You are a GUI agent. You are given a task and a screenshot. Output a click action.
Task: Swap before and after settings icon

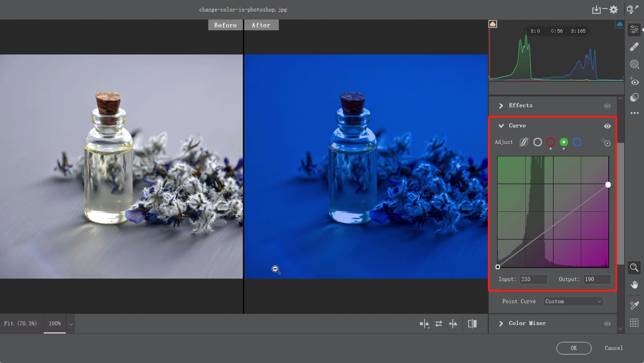click(438, 324)
